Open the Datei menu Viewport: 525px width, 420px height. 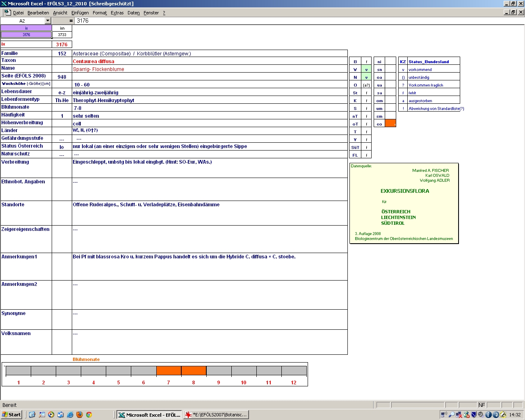point(18,13)
